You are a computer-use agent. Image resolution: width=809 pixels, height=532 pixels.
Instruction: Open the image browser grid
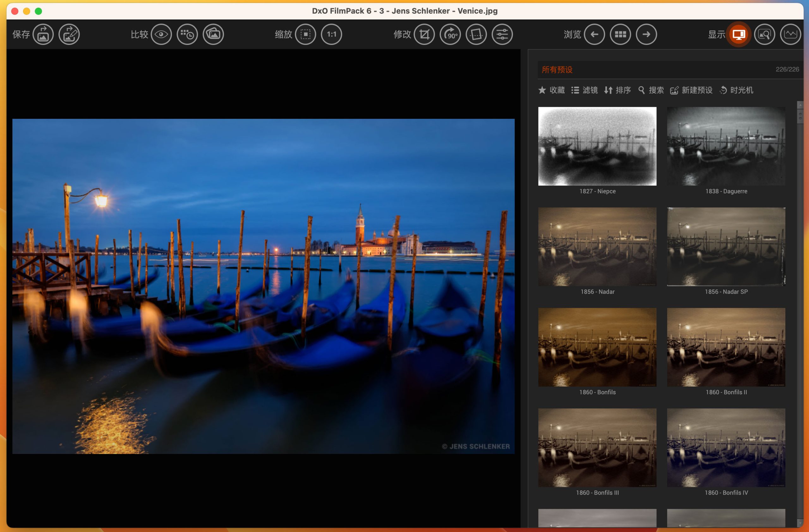[620, 34]
